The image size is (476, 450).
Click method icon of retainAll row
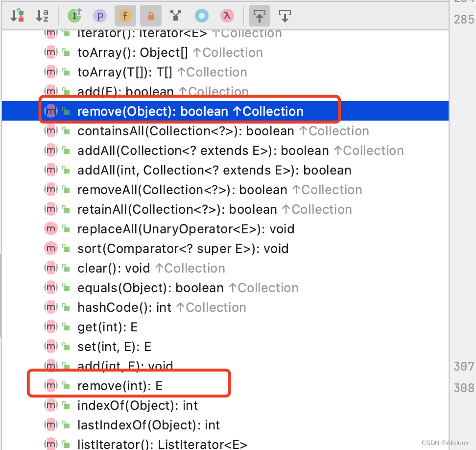[x=51, y=209]
